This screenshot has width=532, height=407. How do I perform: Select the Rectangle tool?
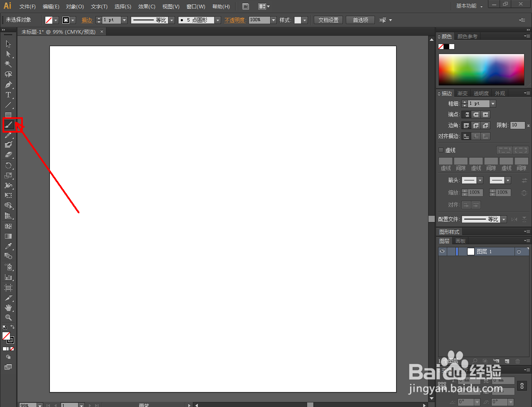click(8, 115)
